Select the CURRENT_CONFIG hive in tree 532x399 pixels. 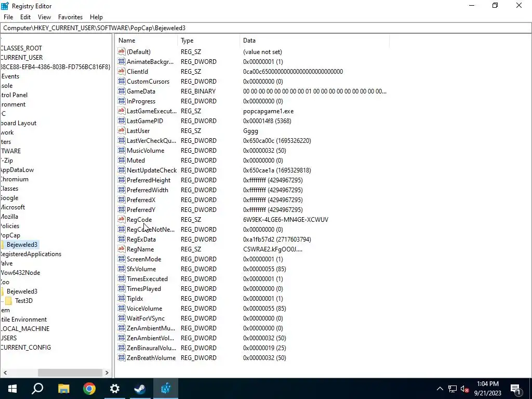coord(25,347)
